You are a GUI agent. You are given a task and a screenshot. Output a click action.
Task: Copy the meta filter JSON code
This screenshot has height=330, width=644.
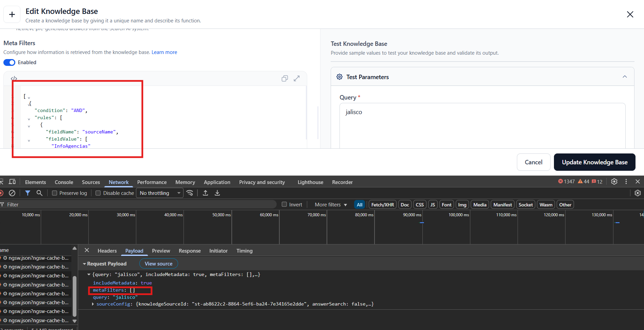click(284, 78)
